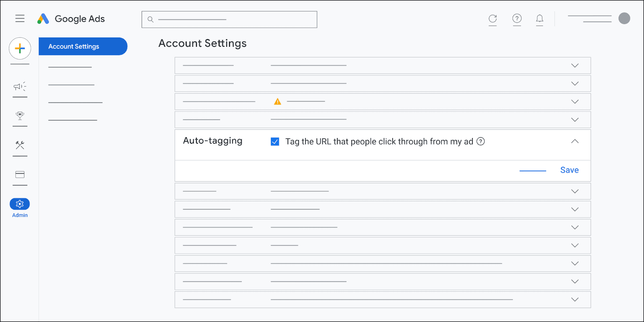The width and height of the screenshot is (644, 322).
Task: Open the tooltip next to auto-tagging text
Action: 481,141
